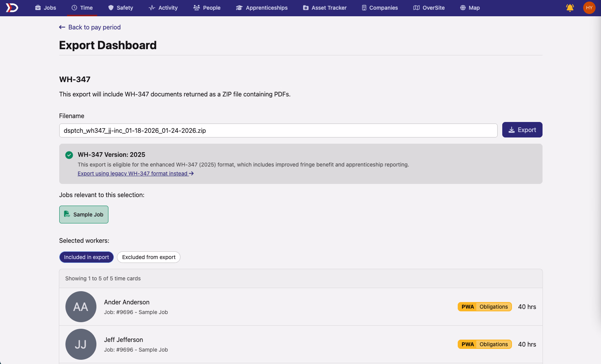Click the graduation cap Apprenticeships icon
The image size is (601, 364).
tap(239, 8)
